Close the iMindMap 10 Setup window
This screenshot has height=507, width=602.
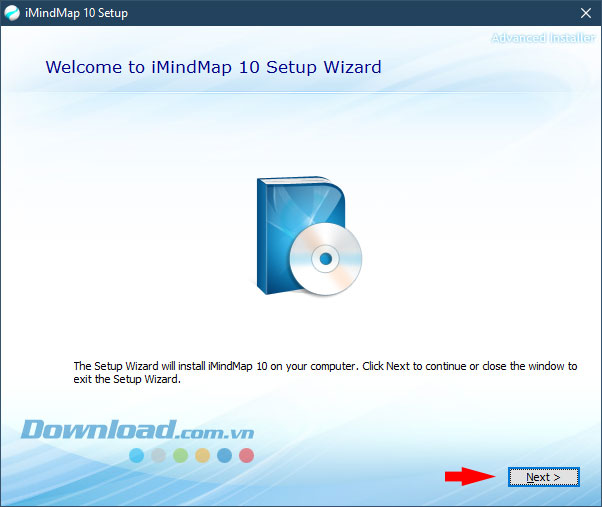click(x=585, y=14)
